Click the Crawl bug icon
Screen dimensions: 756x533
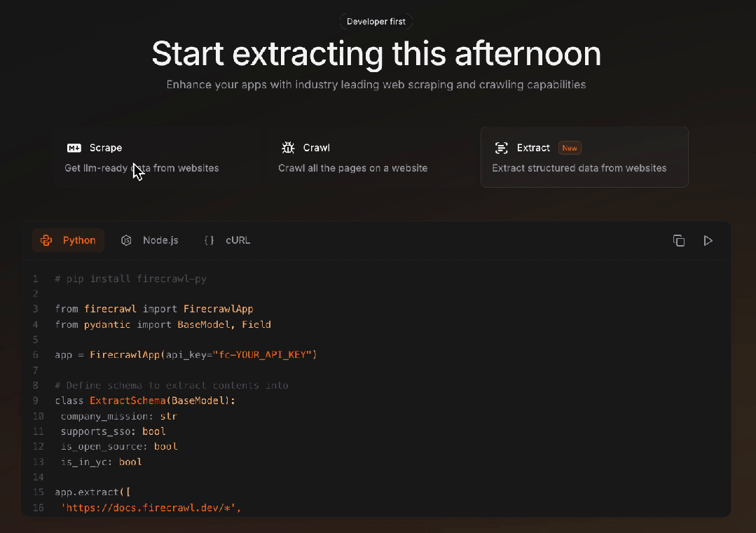[x=288, y=148]
